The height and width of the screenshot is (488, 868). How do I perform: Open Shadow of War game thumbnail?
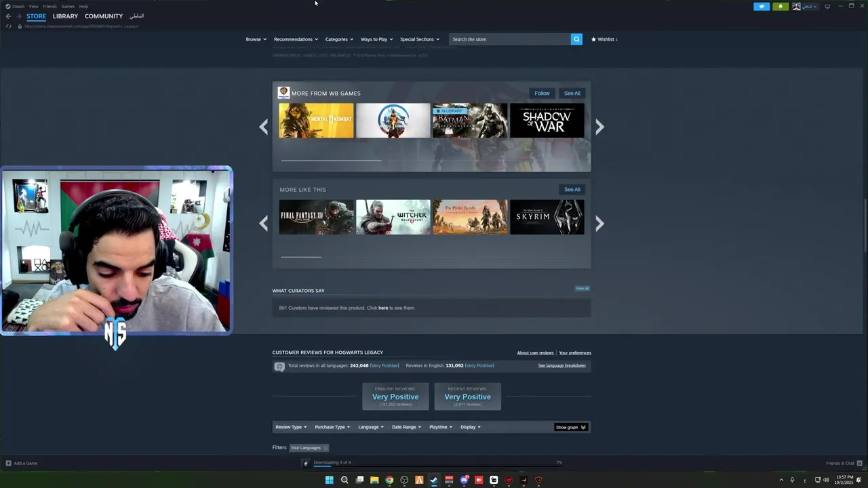point(547,121)
